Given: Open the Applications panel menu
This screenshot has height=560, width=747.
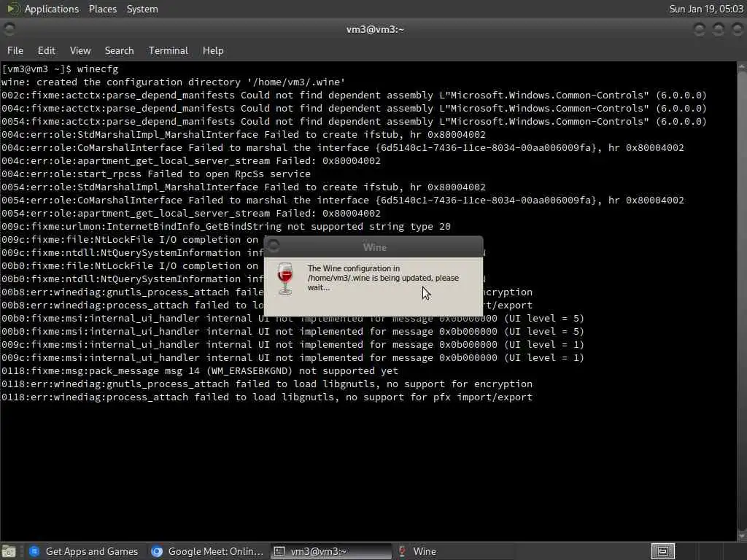Looking at the screenshot, I should click(52, 9).
